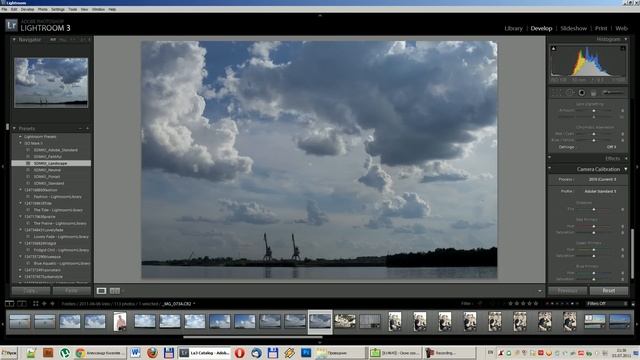Open Microsoft Word from the taskbar
Image resolution: width=640 pixels, height=360 pixels.
coord(135,353)
